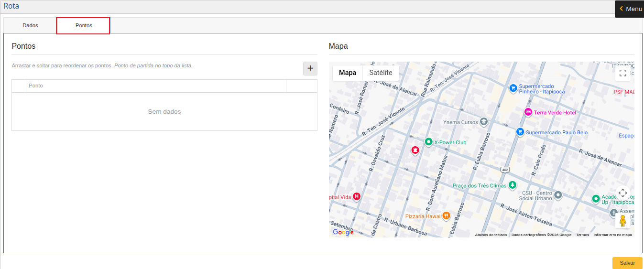Switch map to Satélite view

pyautogui.click(x=381, y=73)
